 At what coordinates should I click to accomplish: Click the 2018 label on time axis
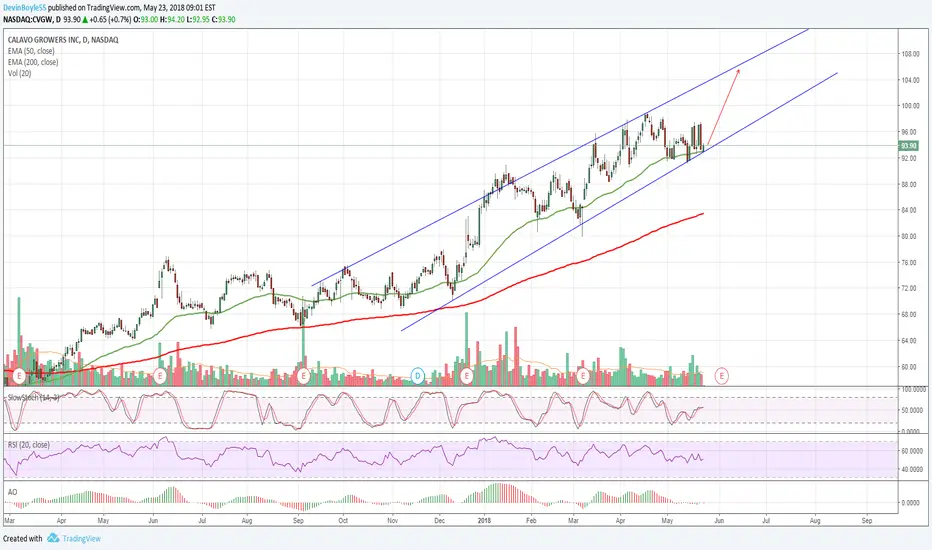click(485, 521)
